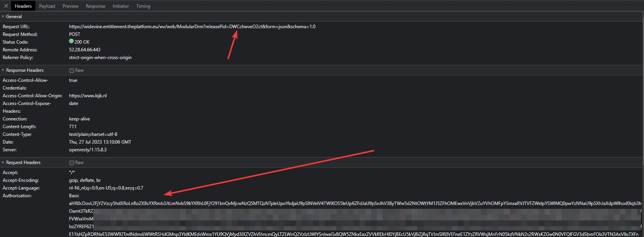Click the Request URL label
Screen dimensions: 644x237
[x=16, y=27]
